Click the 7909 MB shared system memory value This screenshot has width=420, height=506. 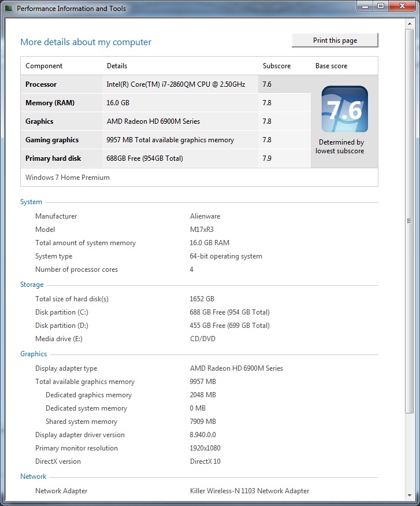(x=203, y=422)
